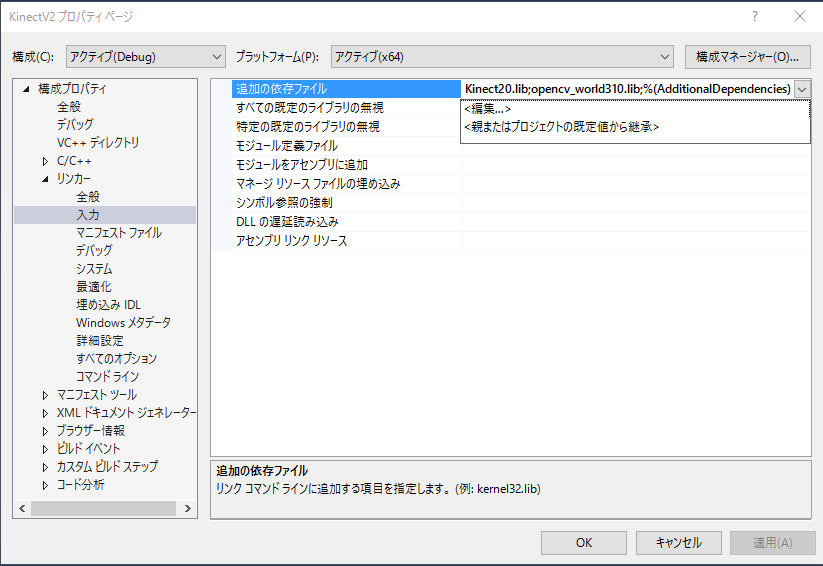Click the OK button
823x566 pixels.
(583, 543)
